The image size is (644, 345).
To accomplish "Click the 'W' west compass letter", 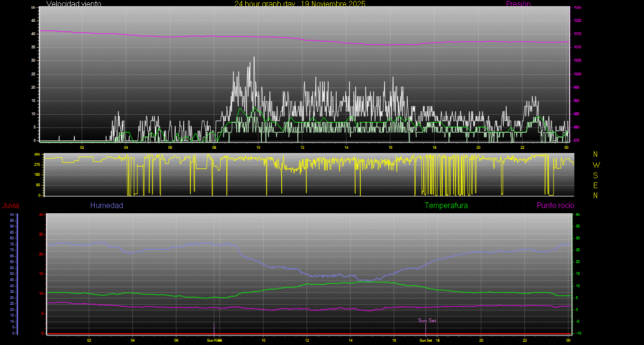I will 596,165.
